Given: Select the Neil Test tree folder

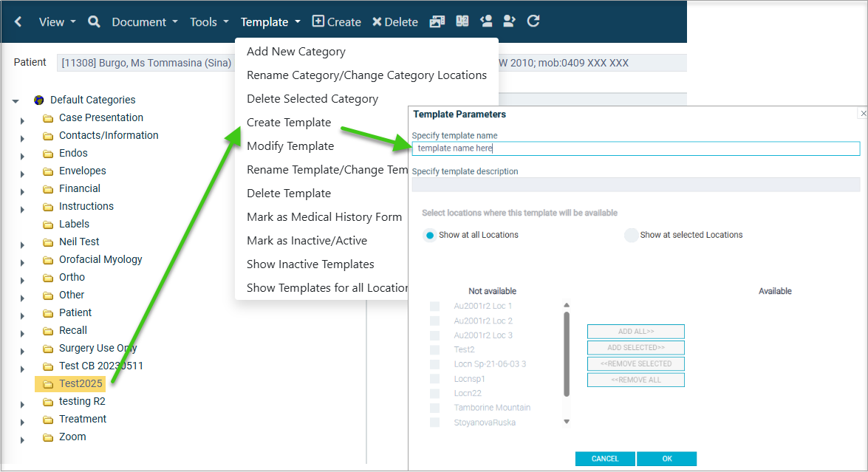Looking at the screenshot, I should click(x=79, y=242).
